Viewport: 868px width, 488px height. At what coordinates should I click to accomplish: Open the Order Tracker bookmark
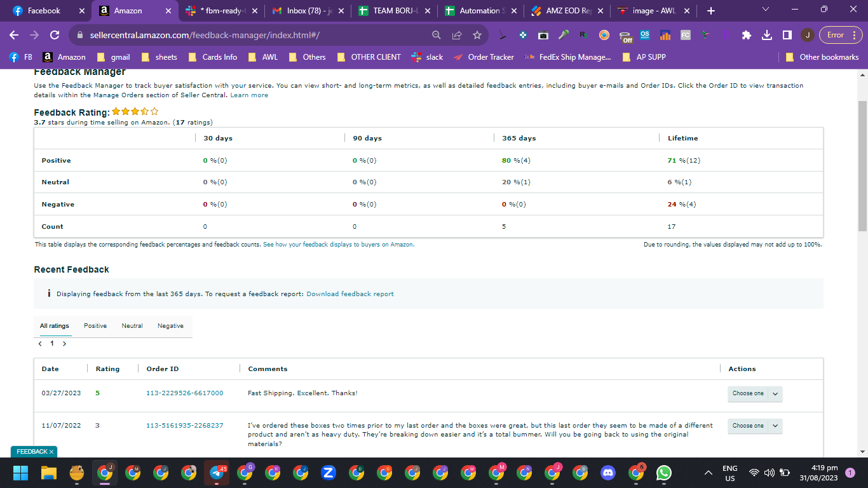(x=484, y=57)
